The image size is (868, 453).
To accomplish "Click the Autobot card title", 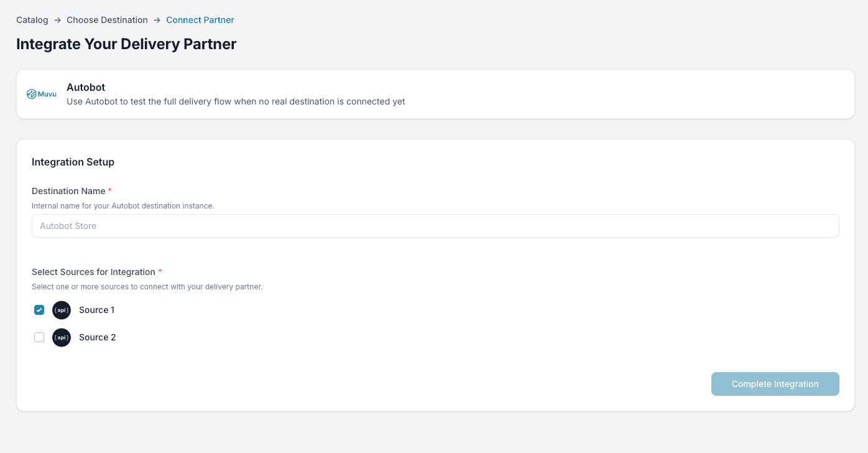I will point(86,87).
